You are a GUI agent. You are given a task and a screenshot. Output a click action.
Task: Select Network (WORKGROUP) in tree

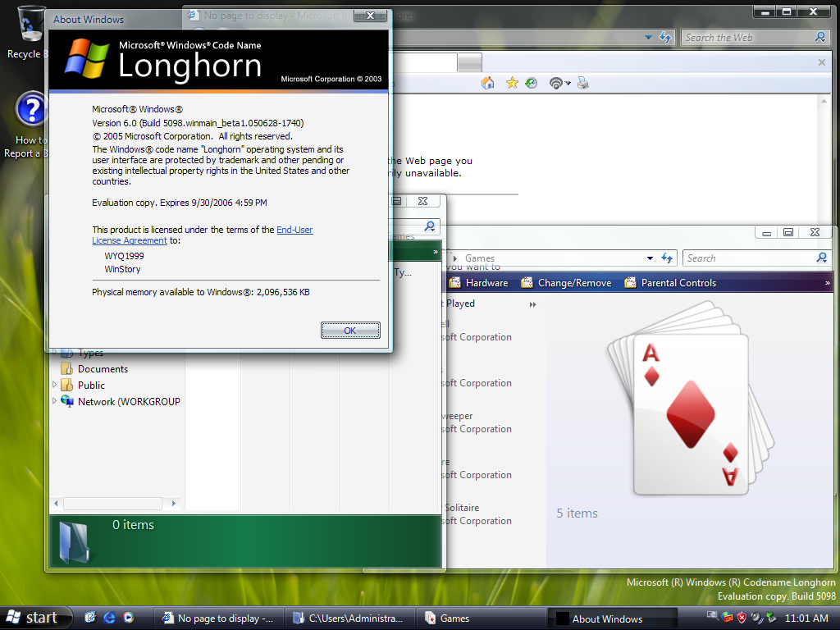(x=121, y=402)
